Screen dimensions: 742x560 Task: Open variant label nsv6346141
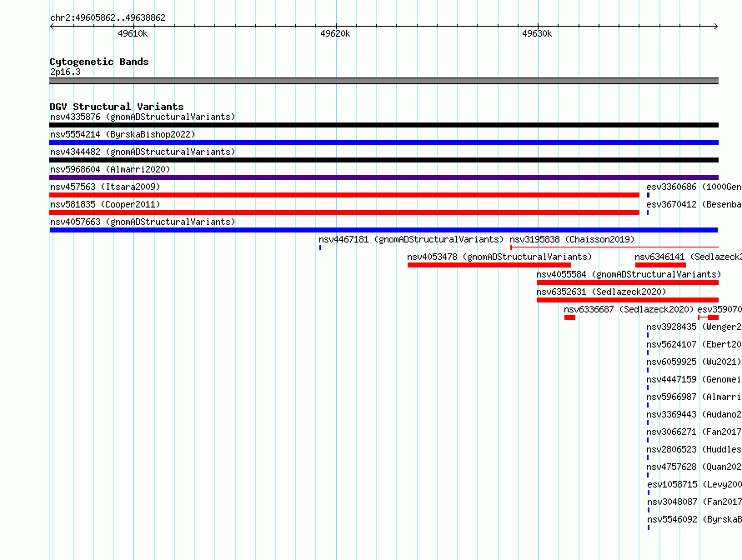[688, 257]
